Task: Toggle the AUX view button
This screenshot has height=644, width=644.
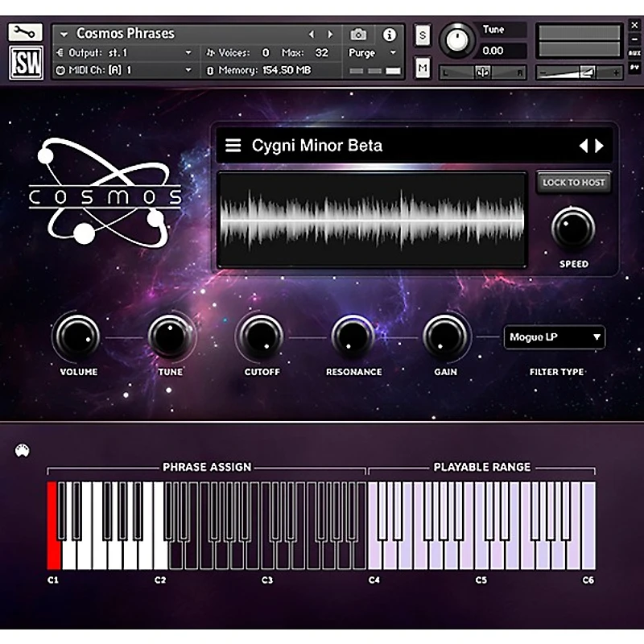Action: click(x=634, y=53)
